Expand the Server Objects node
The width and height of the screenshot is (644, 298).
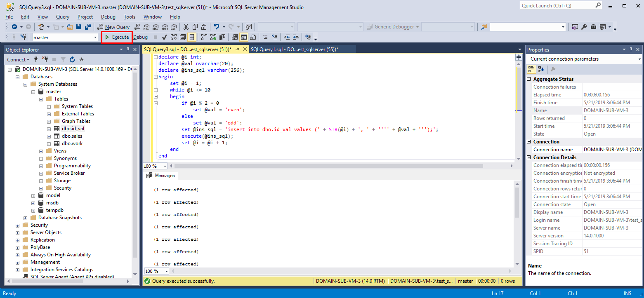17,232
